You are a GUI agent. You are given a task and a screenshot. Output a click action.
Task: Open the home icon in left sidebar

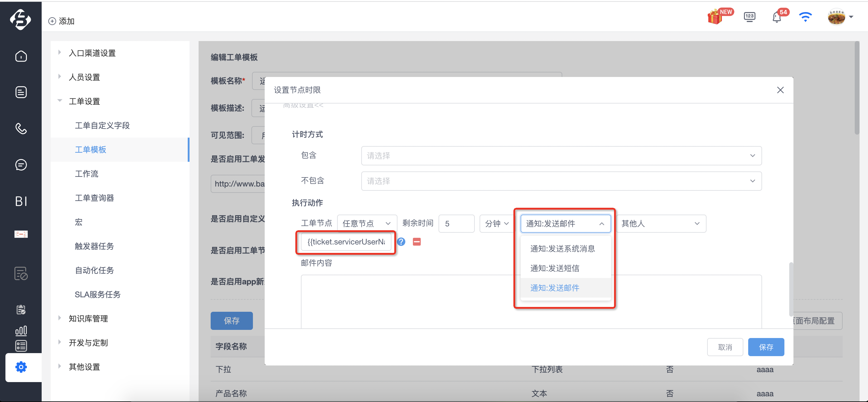point(21,56)
